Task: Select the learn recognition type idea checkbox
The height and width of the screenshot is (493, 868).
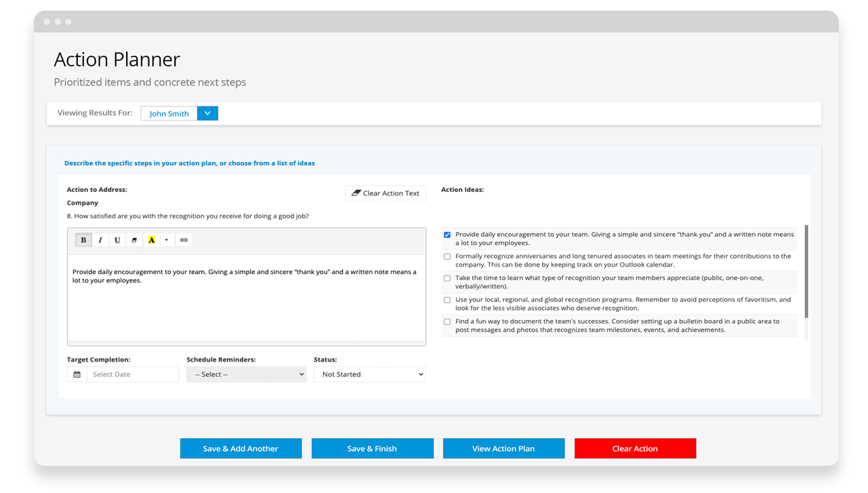Action: click(447, 278)
